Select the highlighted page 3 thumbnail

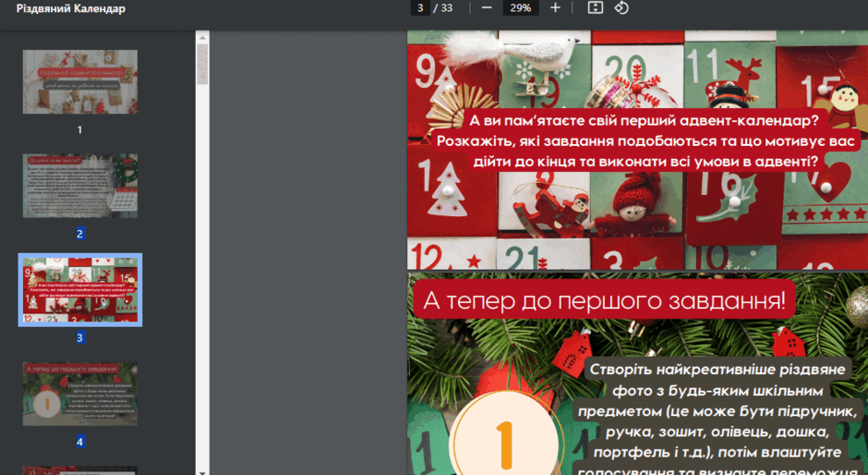[80, 290]
